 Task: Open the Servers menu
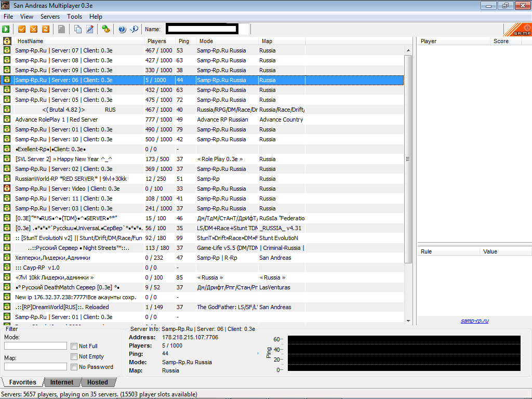50,17
